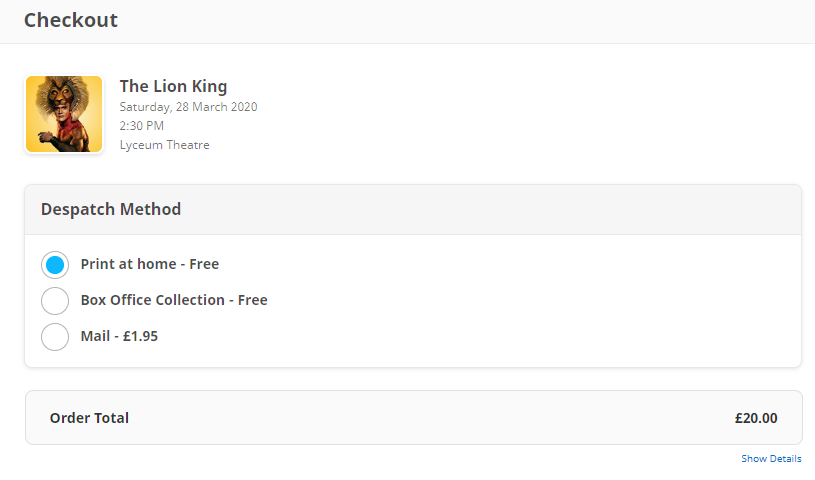The image size is (815, 480).
Task: Select the Mail delivery radio button
Action: tap(55, 337)
